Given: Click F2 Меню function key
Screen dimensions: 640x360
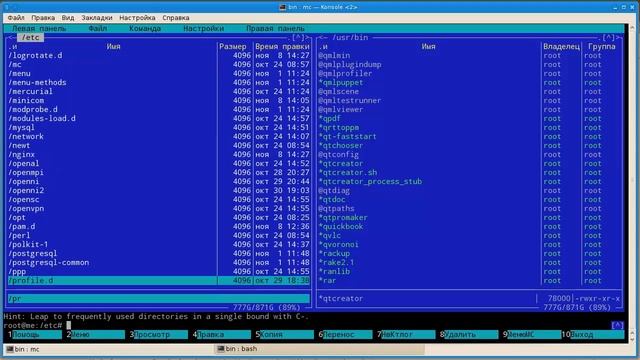Looking at the screenshot, I should [x=96, y=334].
